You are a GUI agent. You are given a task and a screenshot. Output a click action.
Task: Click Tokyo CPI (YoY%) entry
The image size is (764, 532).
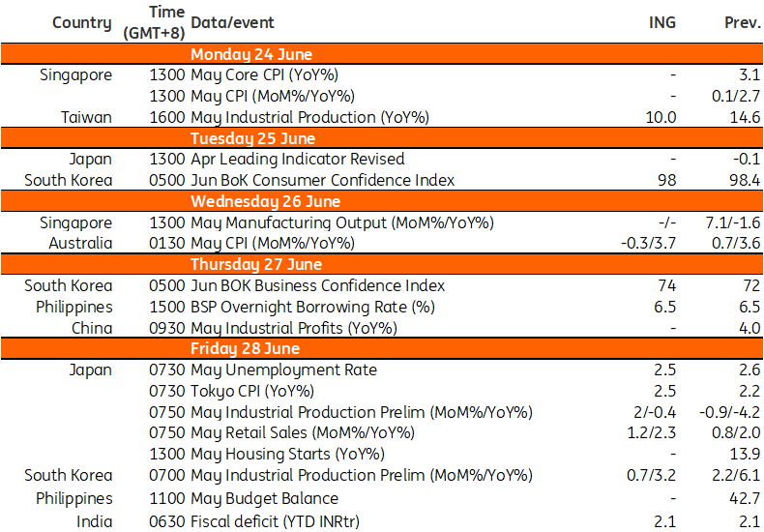(x=252, y=391)
